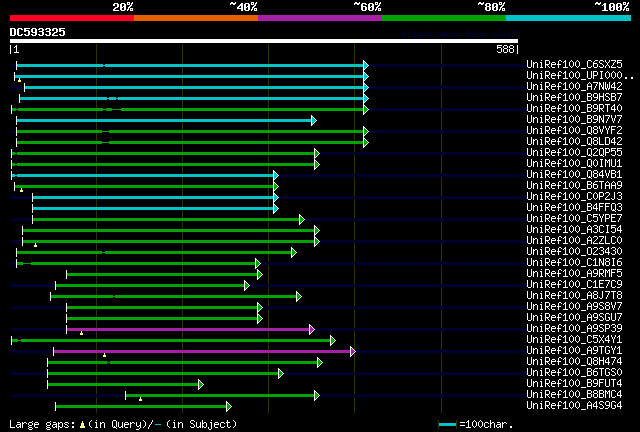The width and height of the screenshot is (640, 432).
Task: Click the arrowhead ending the C5YPE7 alignment
Action: [x=302, y=220]
